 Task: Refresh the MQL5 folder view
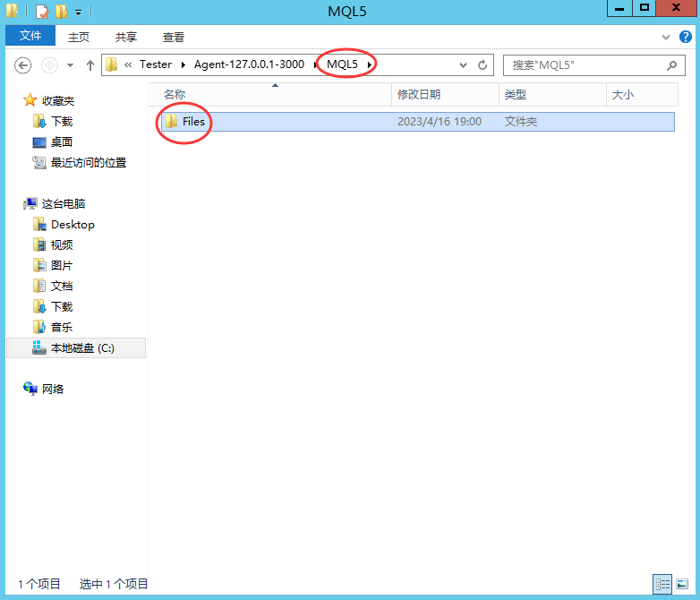pos(482,65)
